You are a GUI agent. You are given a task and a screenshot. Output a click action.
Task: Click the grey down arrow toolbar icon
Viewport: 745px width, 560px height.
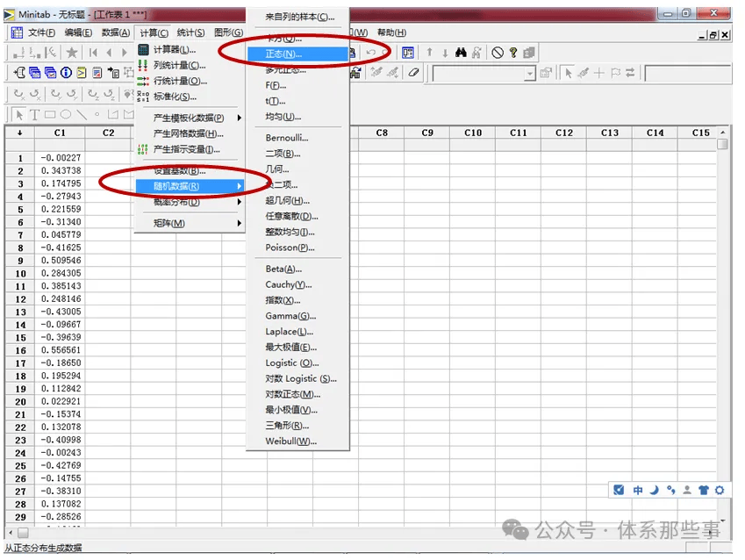point(445,53)
